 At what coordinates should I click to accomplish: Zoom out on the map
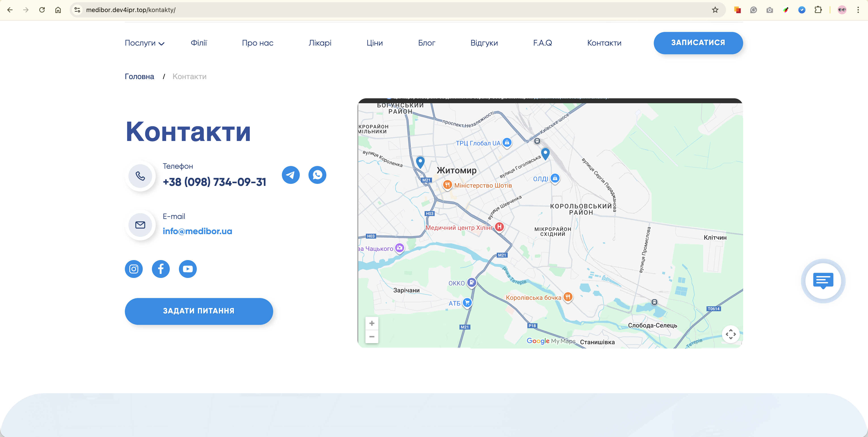[372, 337]
